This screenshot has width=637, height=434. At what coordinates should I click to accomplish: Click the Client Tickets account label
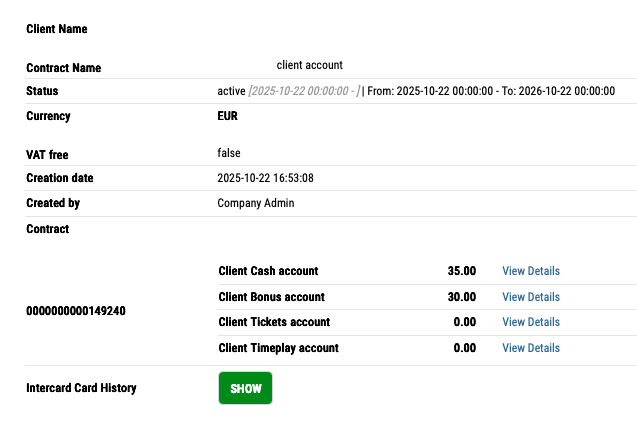[x=274, y=322]
